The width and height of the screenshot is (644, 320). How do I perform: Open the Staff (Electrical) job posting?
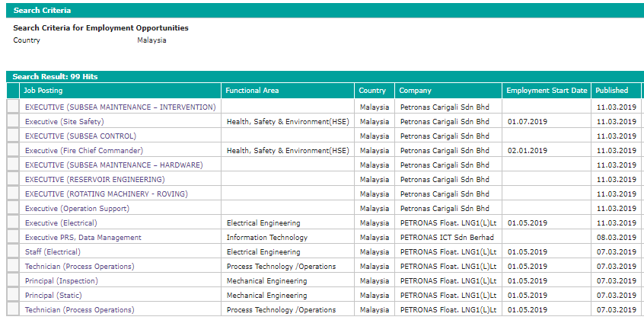tap(56, 252)
